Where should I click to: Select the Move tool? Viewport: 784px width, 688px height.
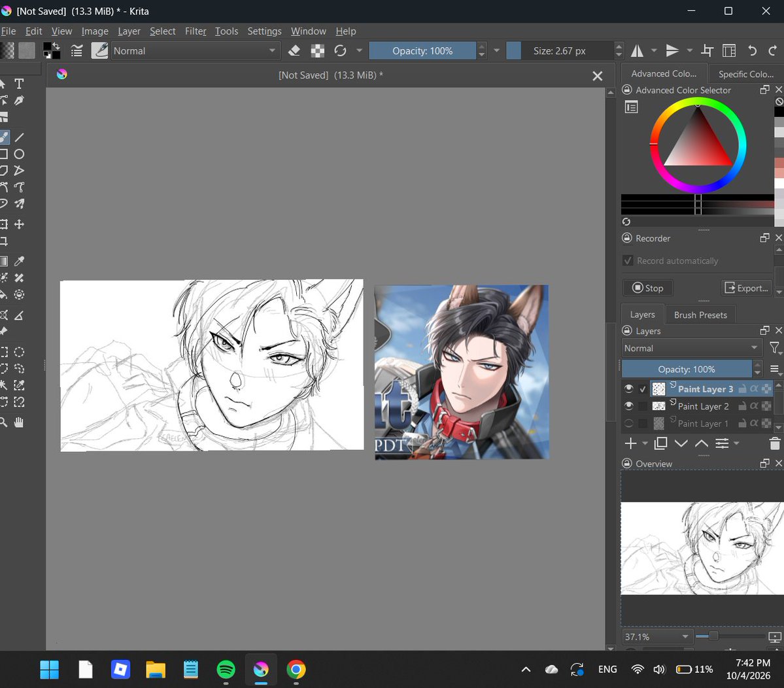pyautogui.click(x=19, y=224)
